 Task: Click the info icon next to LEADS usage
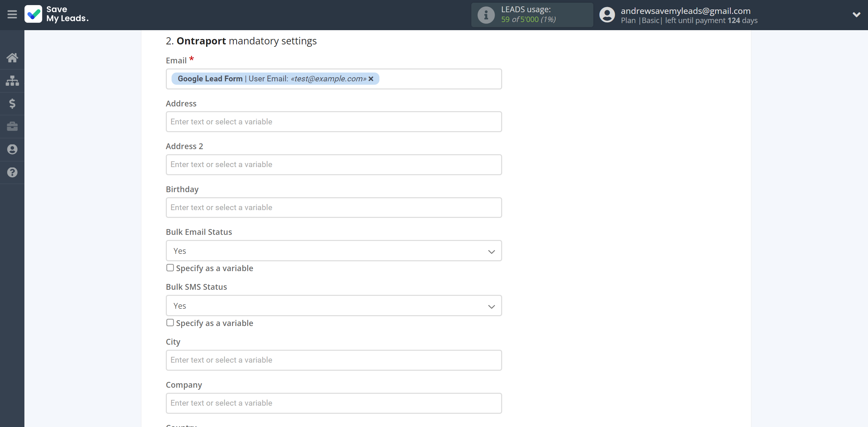[x=486, y=14]
